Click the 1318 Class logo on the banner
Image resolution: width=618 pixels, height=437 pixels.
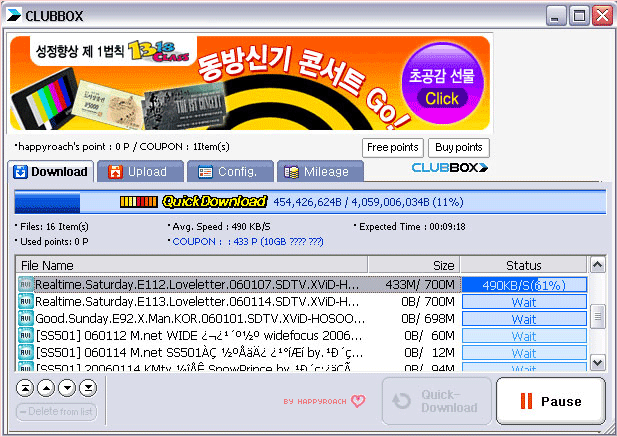[158, 52]
